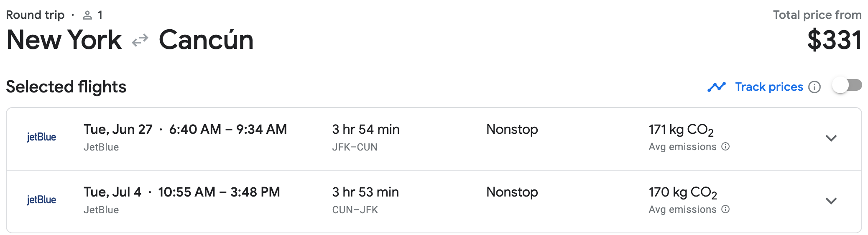Toggle the Track prices switch

click(847, 86)
